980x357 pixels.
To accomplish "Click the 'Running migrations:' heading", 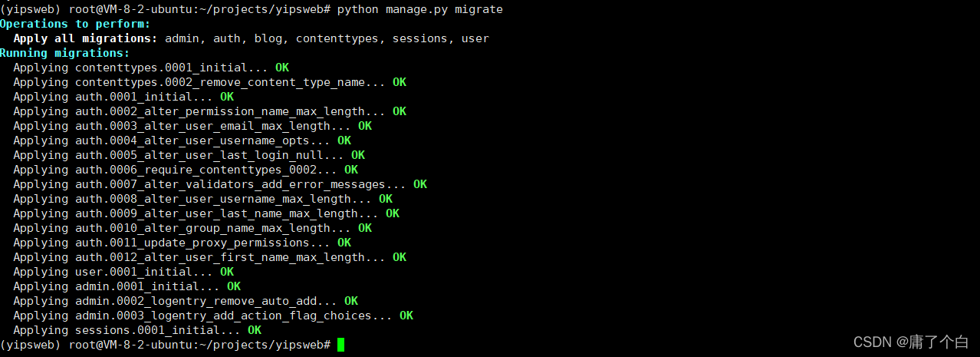I will pos(65,53).
